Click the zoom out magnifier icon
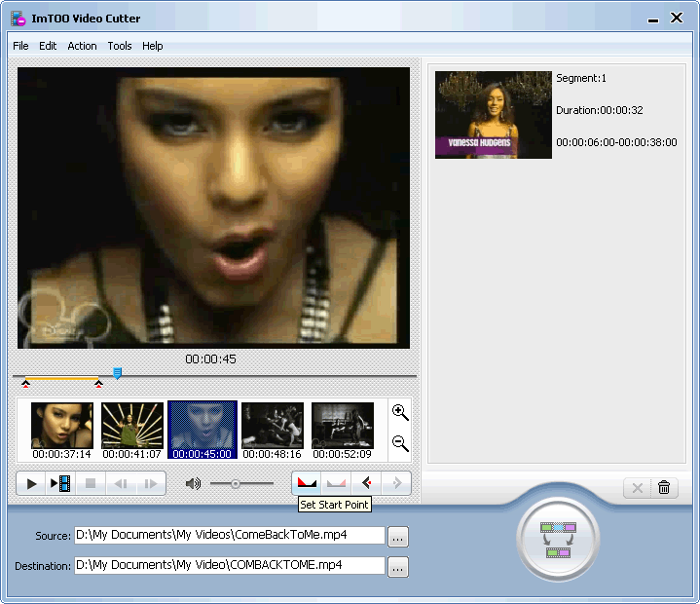 (399, 444)
